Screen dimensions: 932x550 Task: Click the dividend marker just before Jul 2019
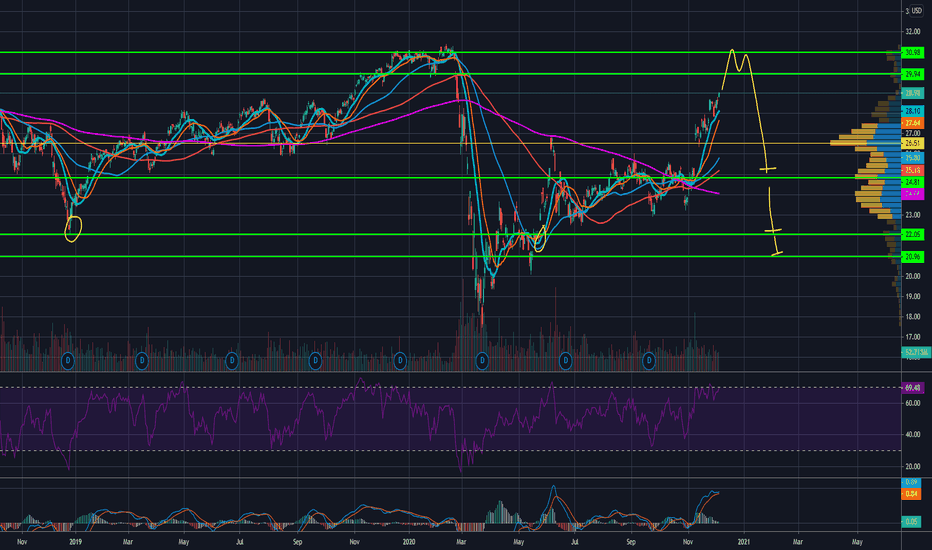coord(232,360)
